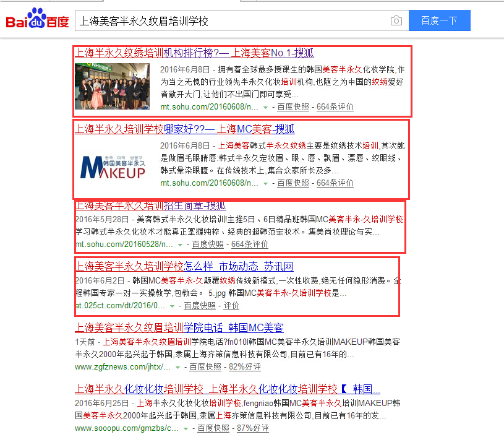This screenshot has width=504, height=437.
Task: View 664条评价 in 上海MC美客-搜狐 result
Action: click(x=335, y=183)
